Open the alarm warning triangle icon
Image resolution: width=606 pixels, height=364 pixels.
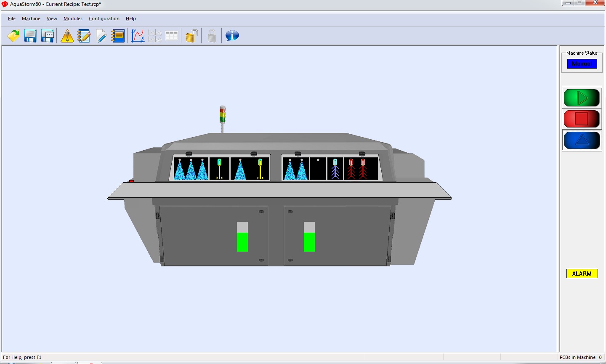[x=67, y=36]
